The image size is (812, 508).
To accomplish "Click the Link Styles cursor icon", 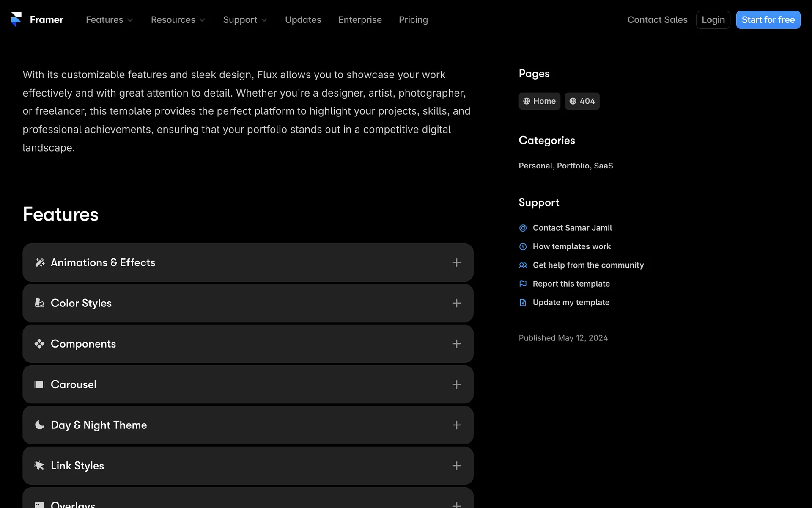I will pos(39,466).
